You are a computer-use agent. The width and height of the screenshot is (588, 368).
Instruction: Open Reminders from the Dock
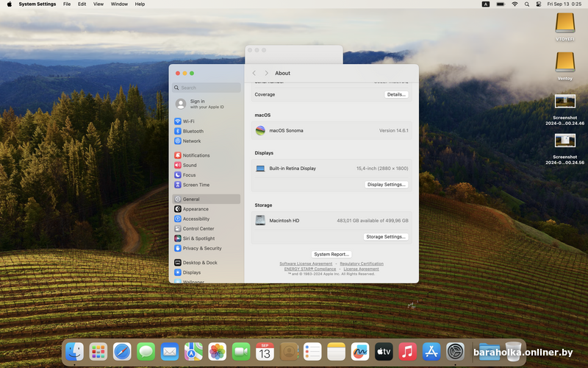click(312, 352)
